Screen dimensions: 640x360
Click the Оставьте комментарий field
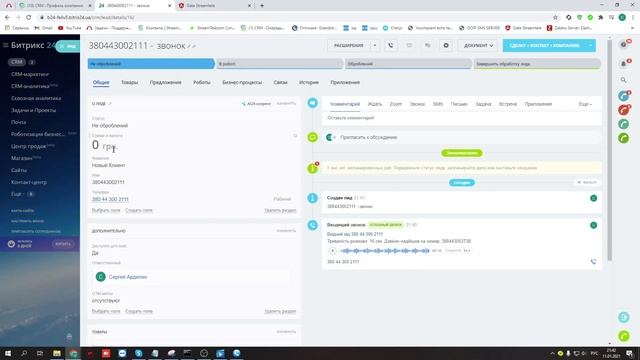pyautogui.click(x=462, y=118)
